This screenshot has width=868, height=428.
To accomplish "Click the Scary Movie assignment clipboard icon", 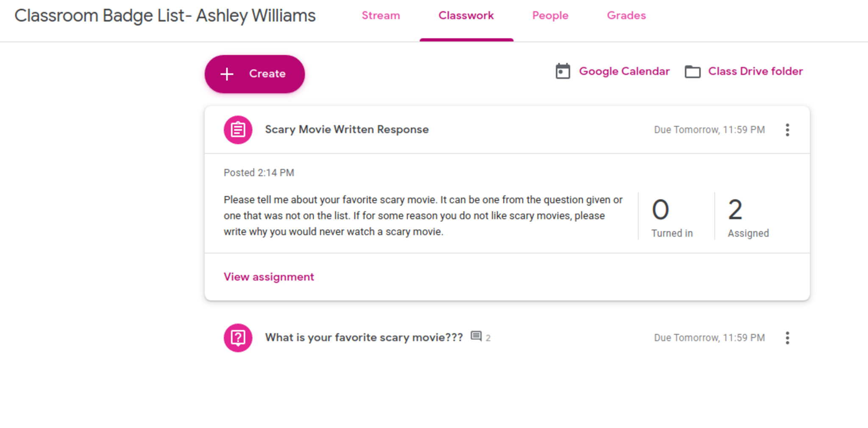I will pyautogui.click(x=238, y=130).
